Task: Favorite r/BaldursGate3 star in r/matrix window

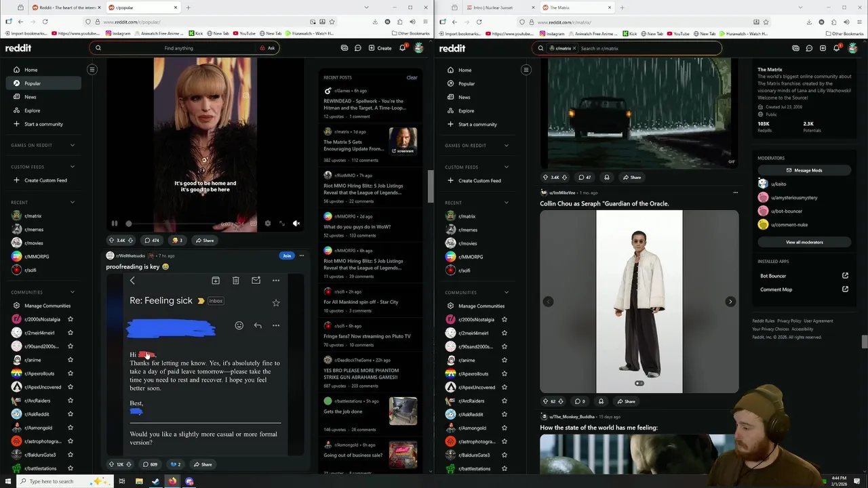Action: (x=505, y=455)
